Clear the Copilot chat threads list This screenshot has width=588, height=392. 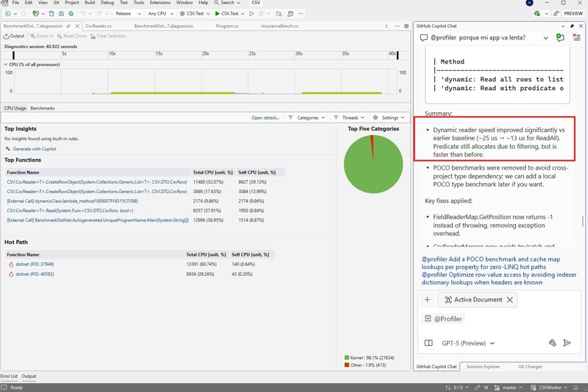point(576,38)
